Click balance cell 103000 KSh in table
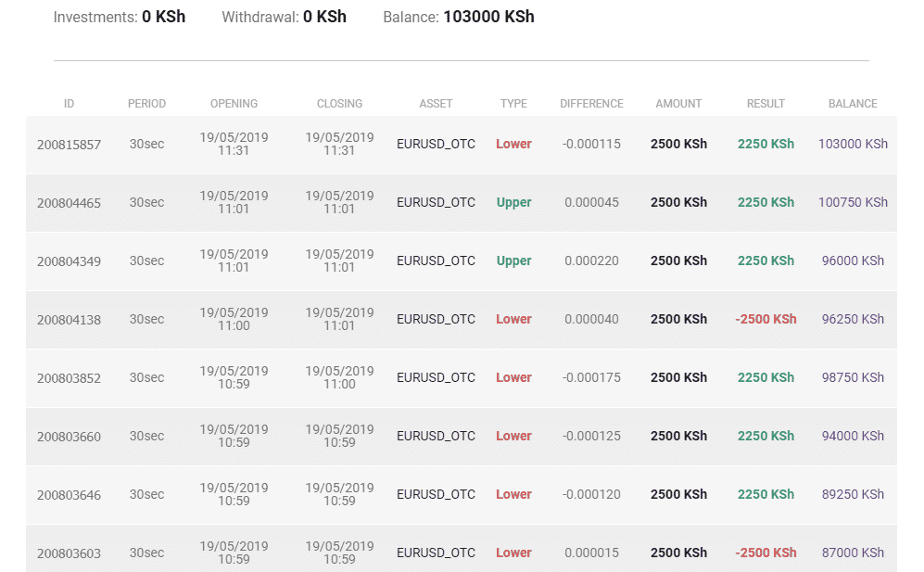 coord(853,144)
